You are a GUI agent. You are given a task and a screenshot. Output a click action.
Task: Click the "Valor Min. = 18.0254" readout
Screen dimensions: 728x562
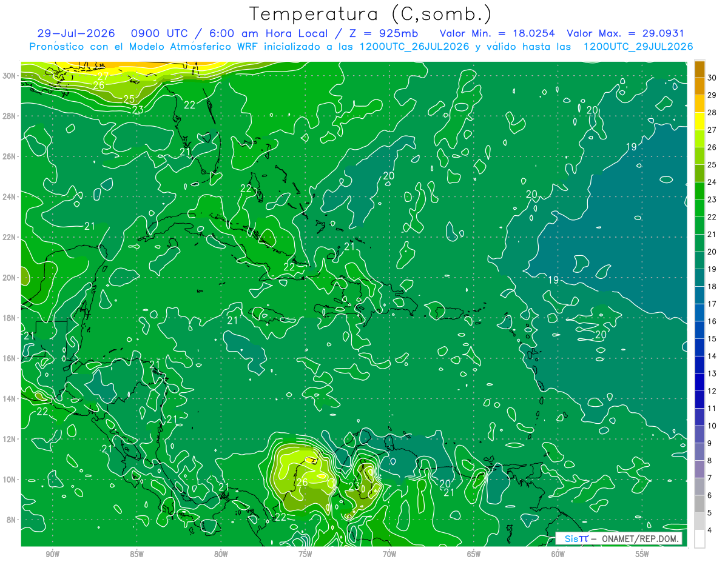pos(496,33)
